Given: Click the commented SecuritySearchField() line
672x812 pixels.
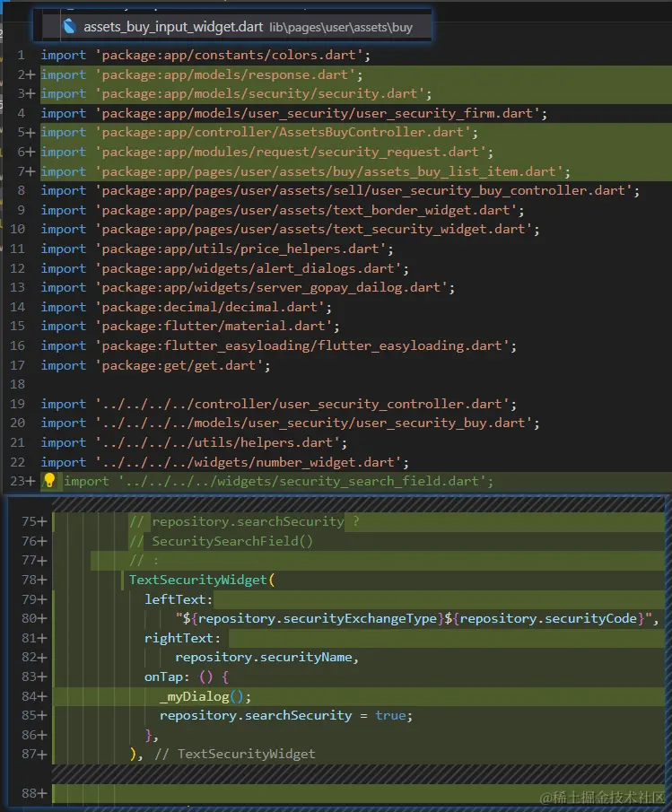Looking at the screenshot, I should 221,541.
